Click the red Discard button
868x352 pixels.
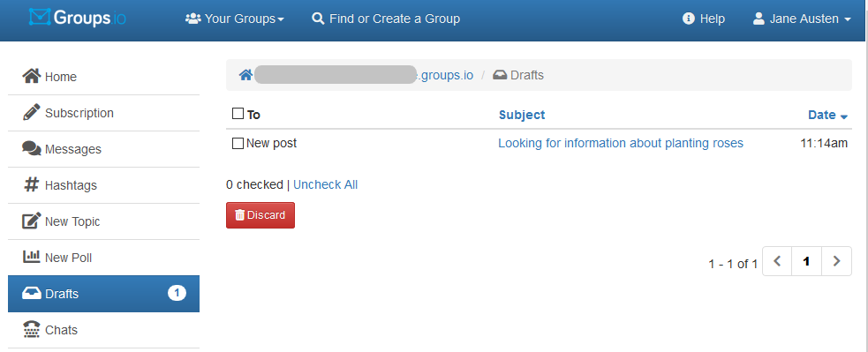[260, 214]
